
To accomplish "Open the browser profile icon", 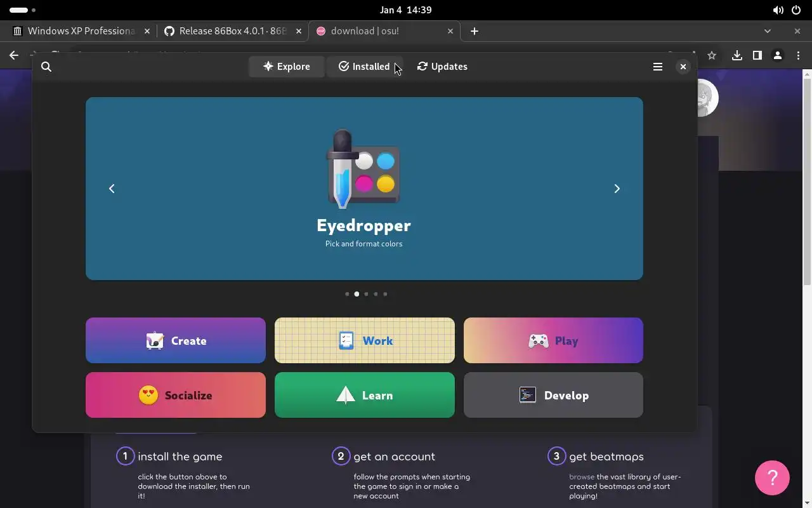I will click(778, 55).
